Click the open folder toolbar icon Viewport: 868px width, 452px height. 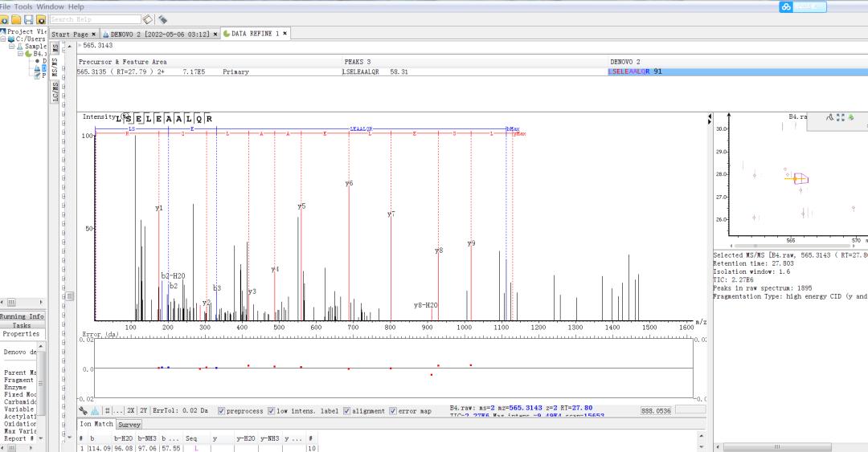(x=16, y=18)
